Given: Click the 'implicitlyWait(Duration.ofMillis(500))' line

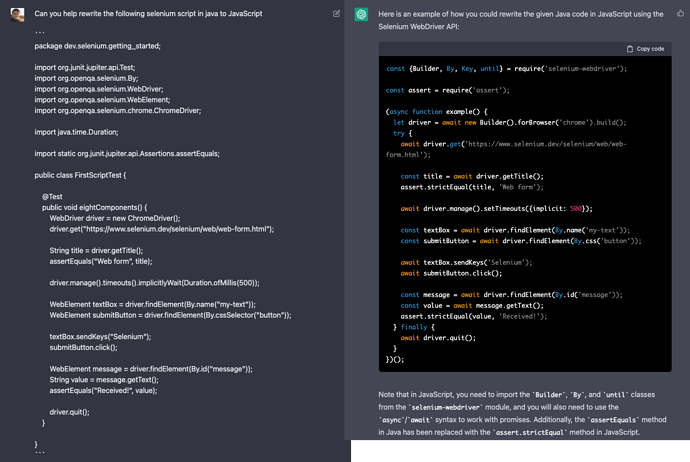Looking at the screenshot, I should [154, 283].
